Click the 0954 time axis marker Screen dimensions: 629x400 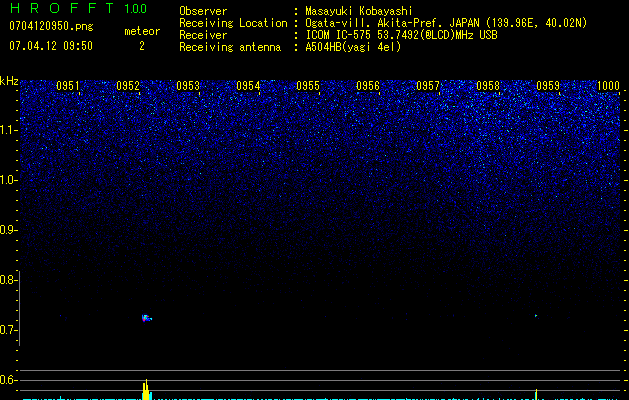pos(248,86)
